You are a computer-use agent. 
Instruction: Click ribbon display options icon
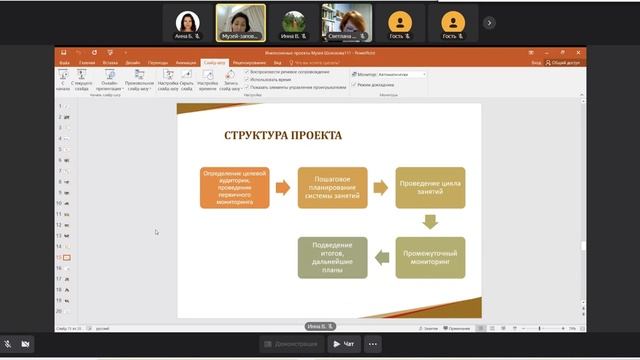[531, 53]
